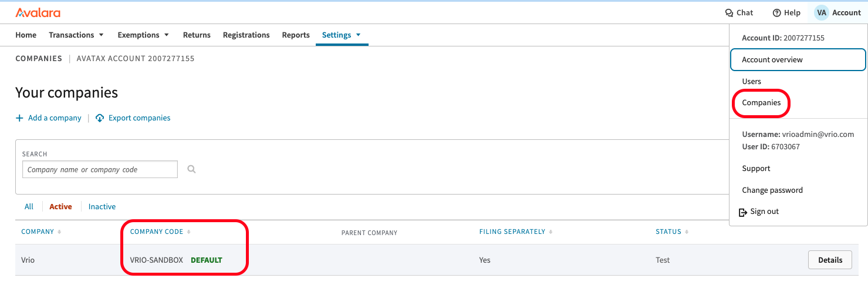Expand the Settings dropdown
Viewport: 868px width, 288px height.
[x=358, y=35]
